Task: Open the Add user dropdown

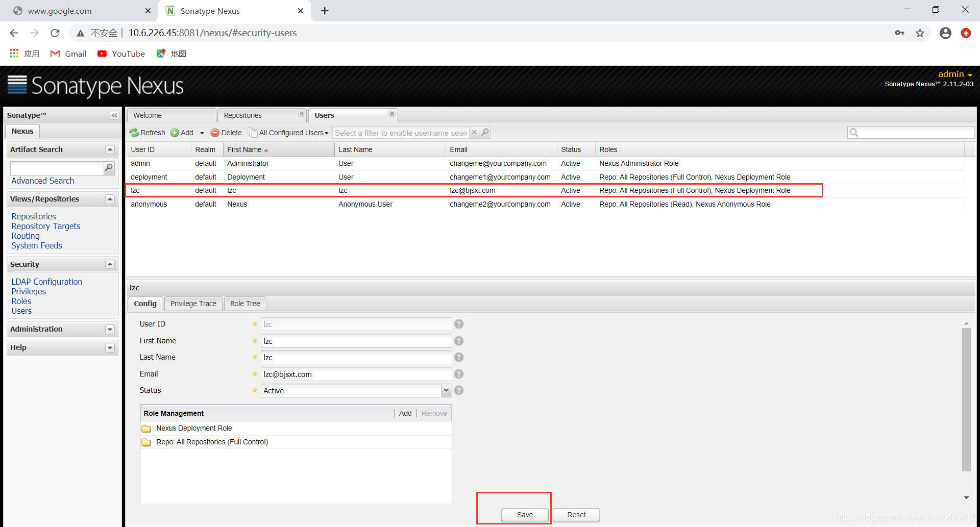Action: click(x=187, y=133)
